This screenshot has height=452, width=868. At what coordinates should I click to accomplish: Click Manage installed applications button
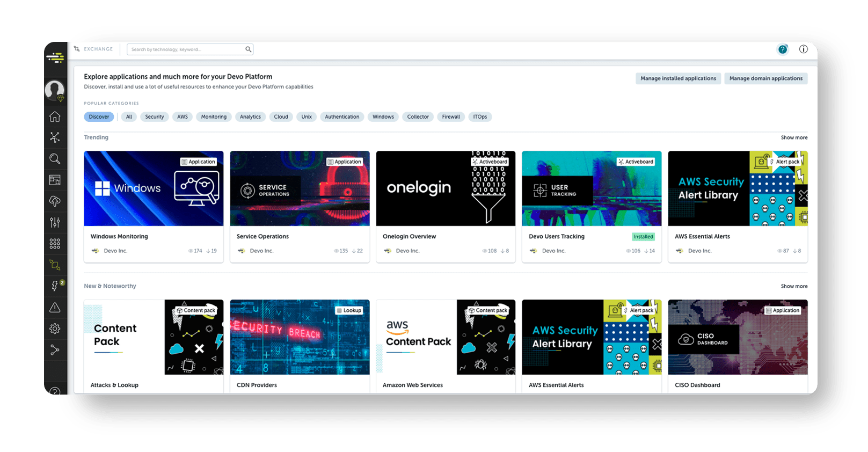[x=678, y=78]
